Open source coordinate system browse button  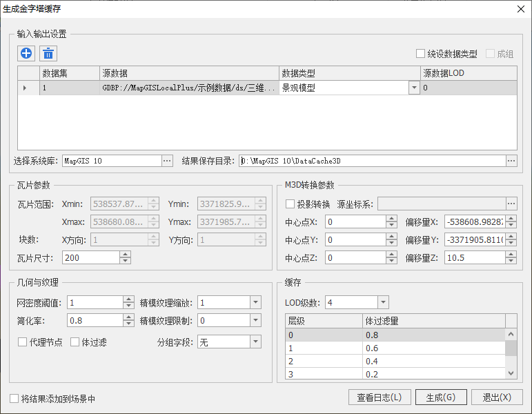pyautogui.click(x=511, y=204)
